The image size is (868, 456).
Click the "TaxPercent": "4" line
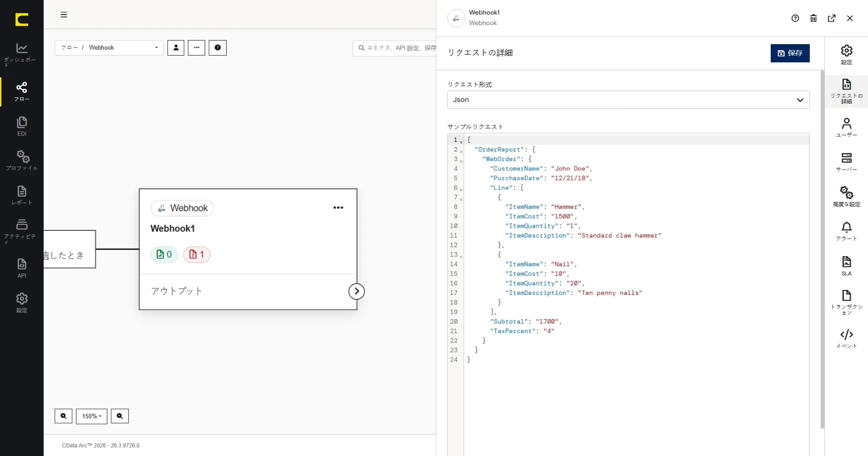(x=522, y=331)
